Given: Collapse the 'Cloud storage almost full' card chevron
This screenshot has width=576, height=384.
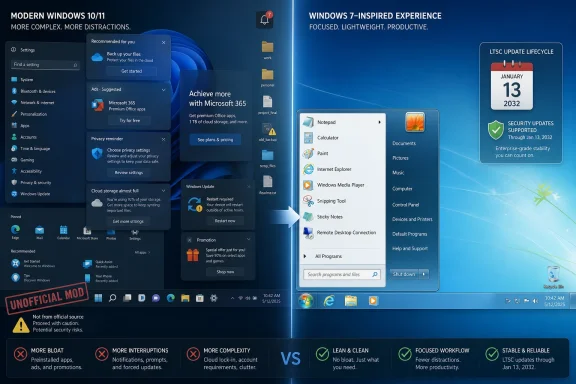Looking at the screenshot, I should point(163,191).
